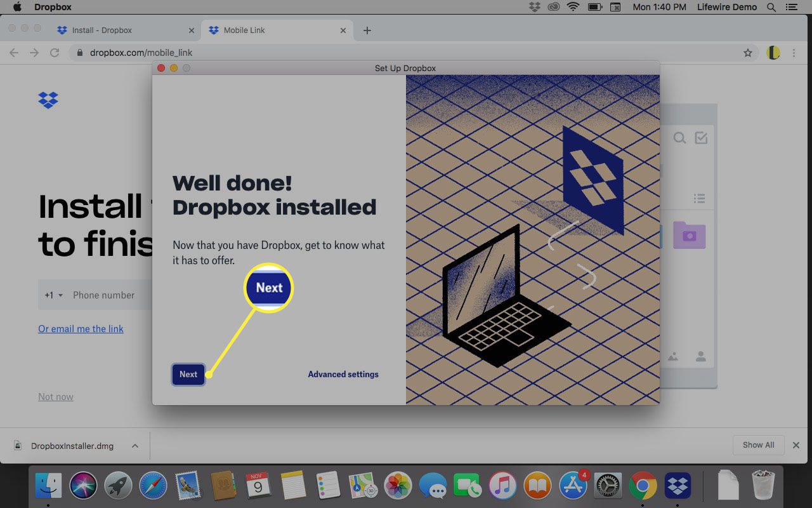
Task: Reload the page in Chrome
Action: [55, 53]
